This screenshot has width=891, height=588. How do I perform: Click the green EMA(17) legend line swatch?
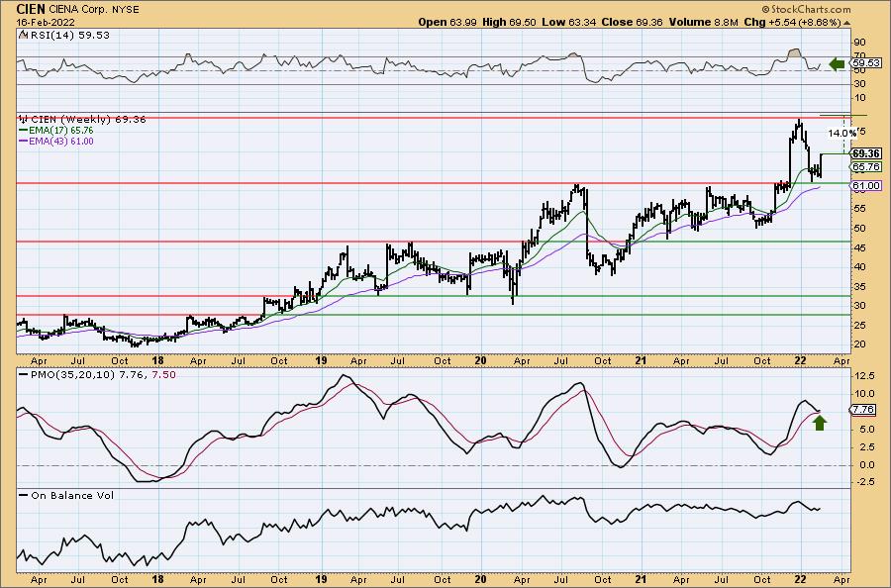point(24,130)
